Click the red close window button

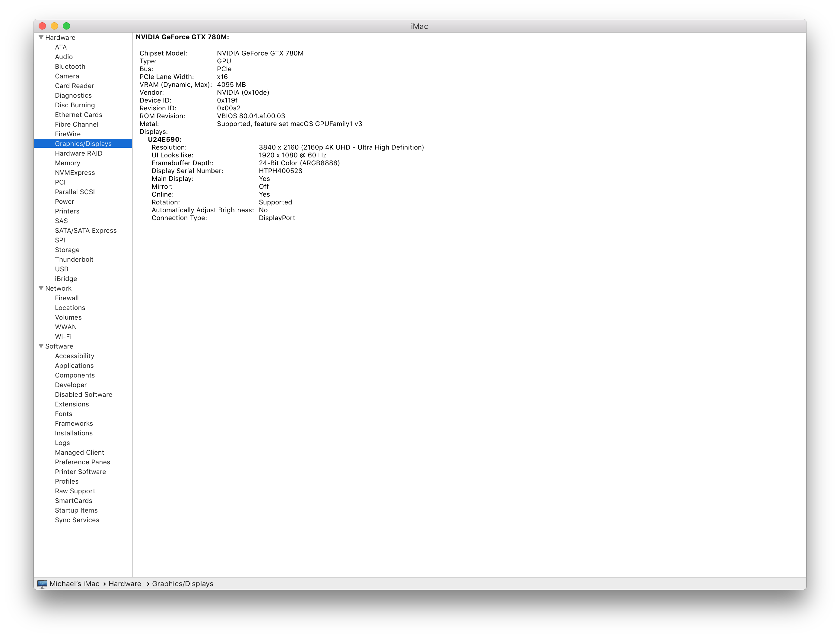coord(43,26)
